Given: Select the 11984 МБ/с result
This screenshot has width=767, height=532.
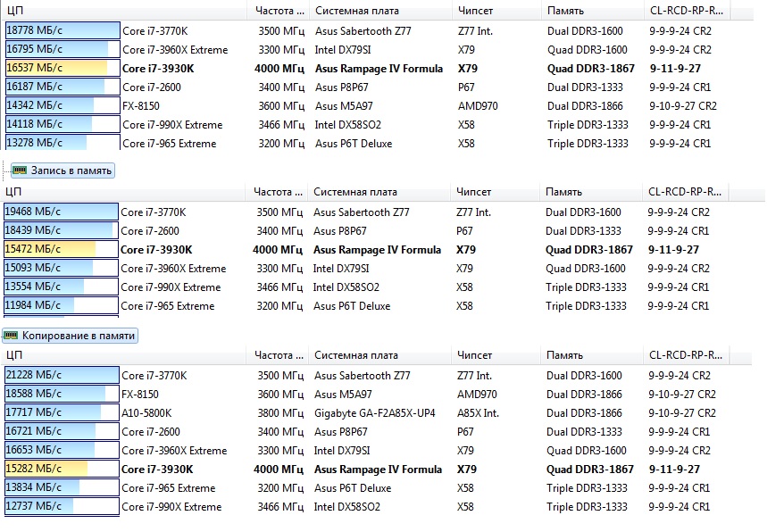Looking at the screenshot, I should pyautogui.click(x=61, y=305).
